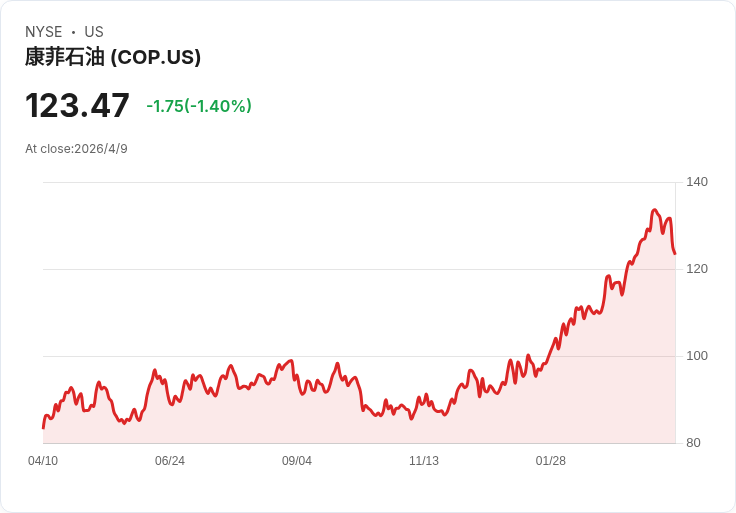Screen dimensions: 736x513
Task: Open the 康菲石油 (COP.US) stock title
Action: coord(113,57)
